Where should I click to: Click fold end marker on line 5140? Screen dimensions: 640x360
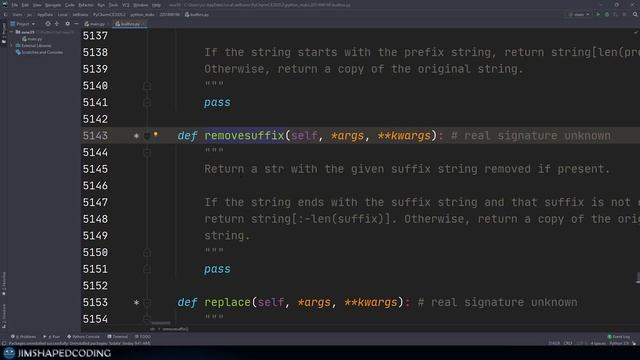(x=147, y=86)
